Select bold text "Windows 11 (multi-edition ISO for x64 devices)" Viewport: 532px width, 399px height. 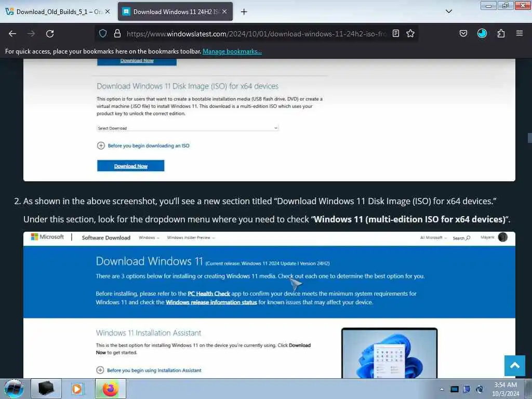[409, 219]
